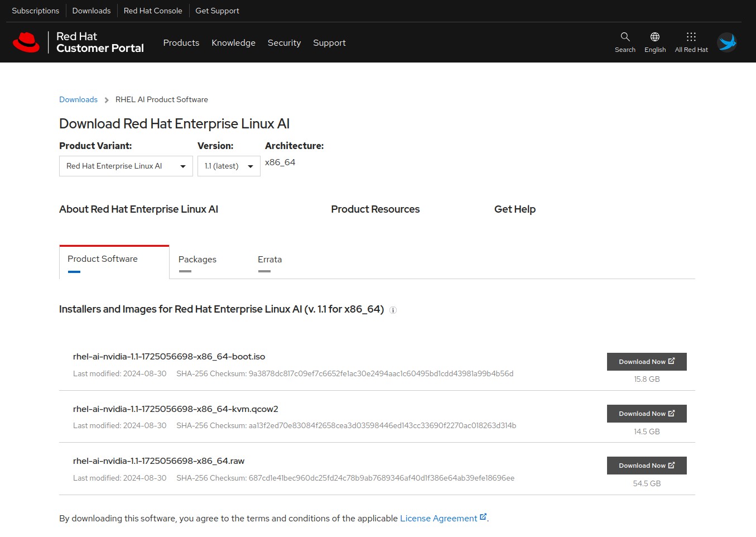This screenshot has height=537, width=756.
Task: Click the 14.5 GB file size
Action: tap(647, 431)
